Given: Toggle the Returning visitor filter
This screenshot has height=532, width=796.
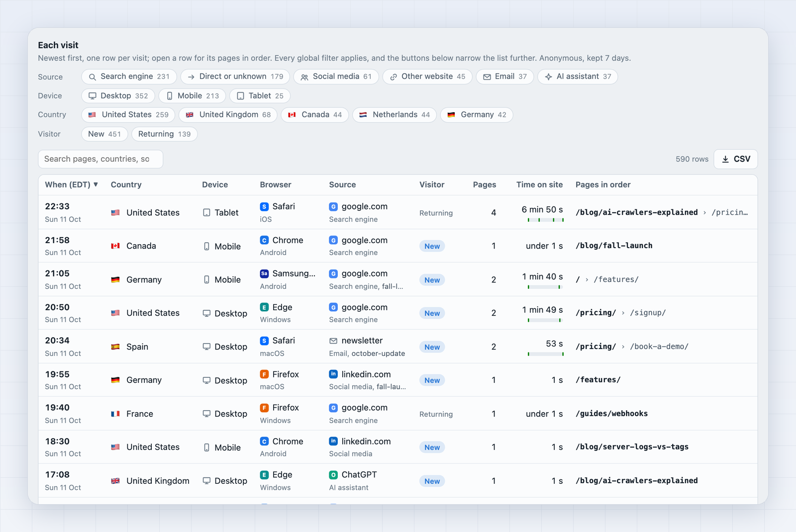Looking at the screenshot, I should coord(164,134).
